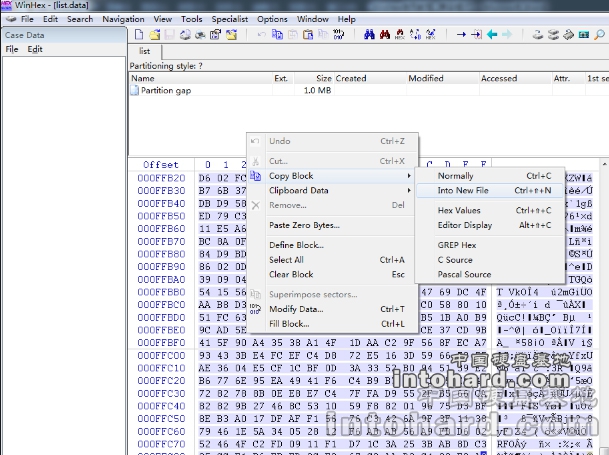
Task: Click the Offset column header
Action: 161,165
